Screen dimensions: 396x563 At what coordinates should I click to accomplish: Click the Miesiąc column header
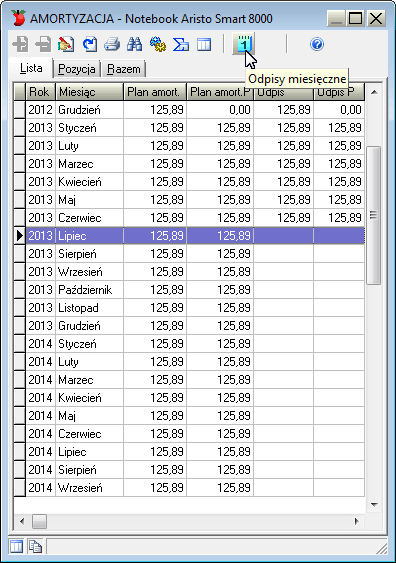89,92
